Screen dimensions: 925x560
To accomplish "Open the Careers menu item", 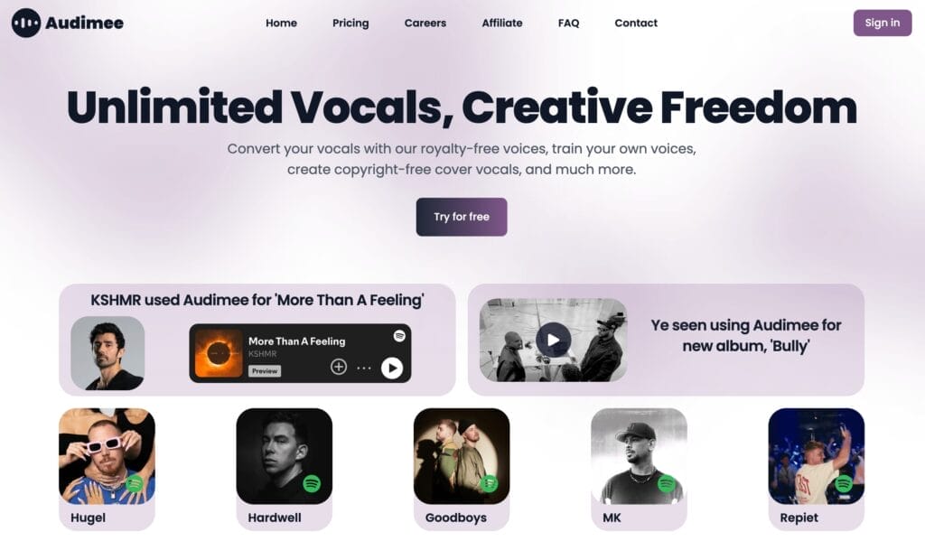I will (x=425, y=23).
